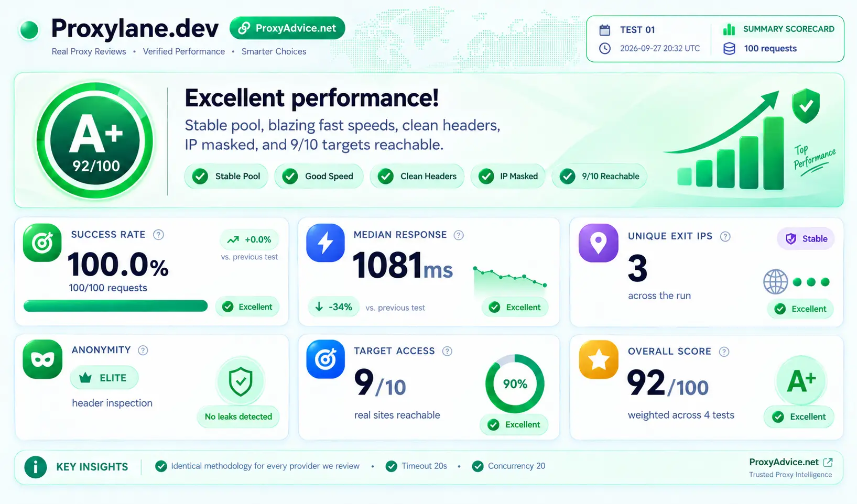857x504 pixels.
Task: Open help tooltip for Unique Exit IPs
Action: point(725,236)
